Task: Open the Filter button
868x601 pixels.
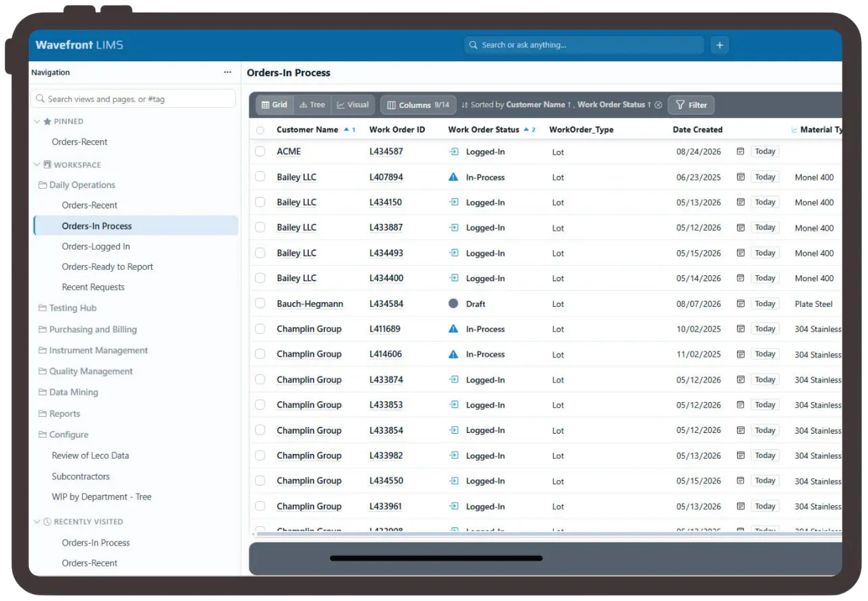Action: click(691, 105)
